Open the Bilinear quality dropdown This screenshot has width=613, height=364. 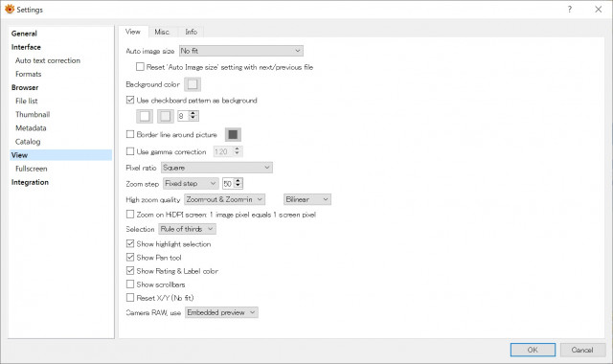(x=307, y=199)
